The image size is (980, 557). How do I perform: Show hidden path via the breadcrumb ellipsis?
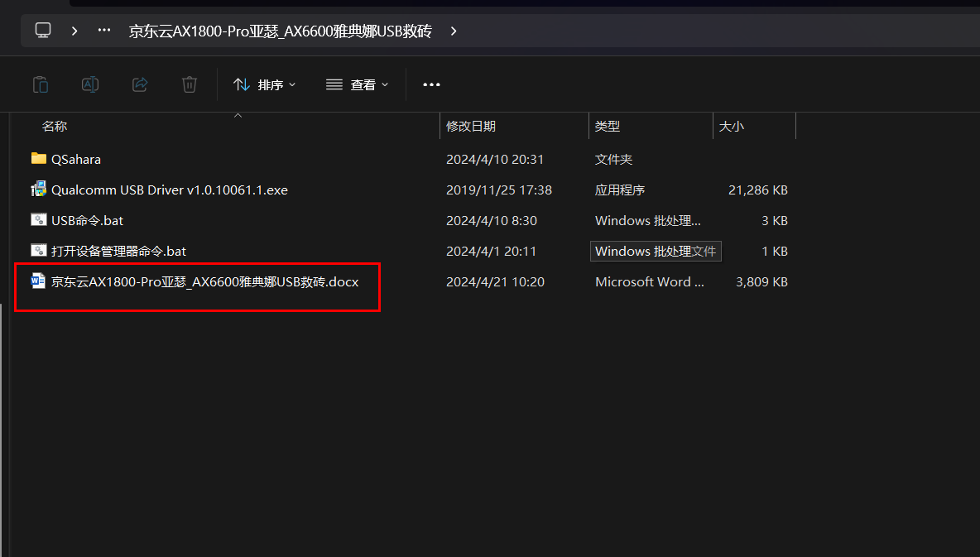(x=104, y=30)
